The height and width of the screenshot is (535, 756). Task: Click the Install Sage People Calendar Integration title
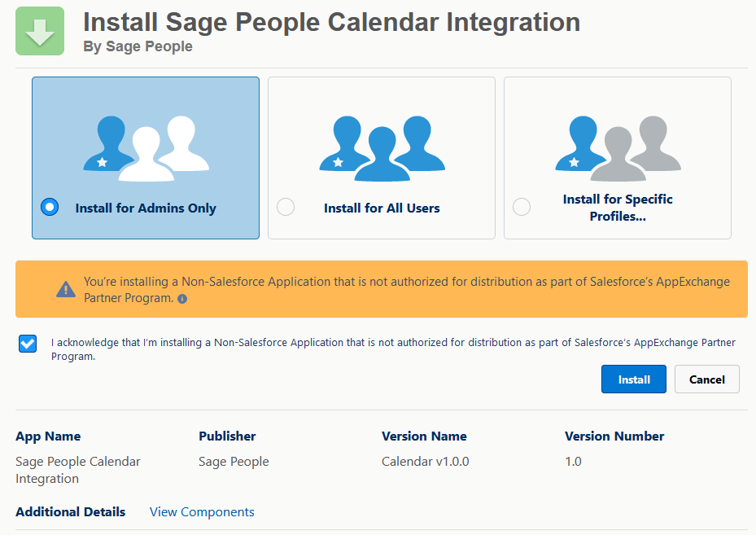pos(331,22)
